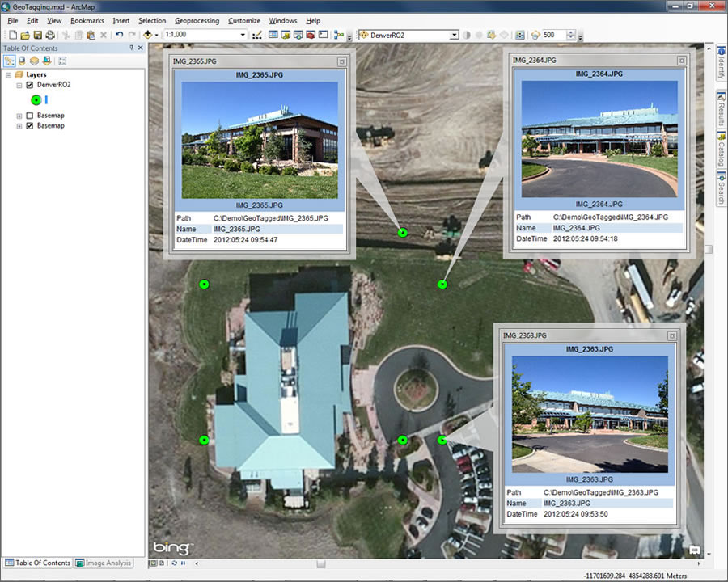Open the Search side panel tab
728x582 pixels.
click(721, 188)
